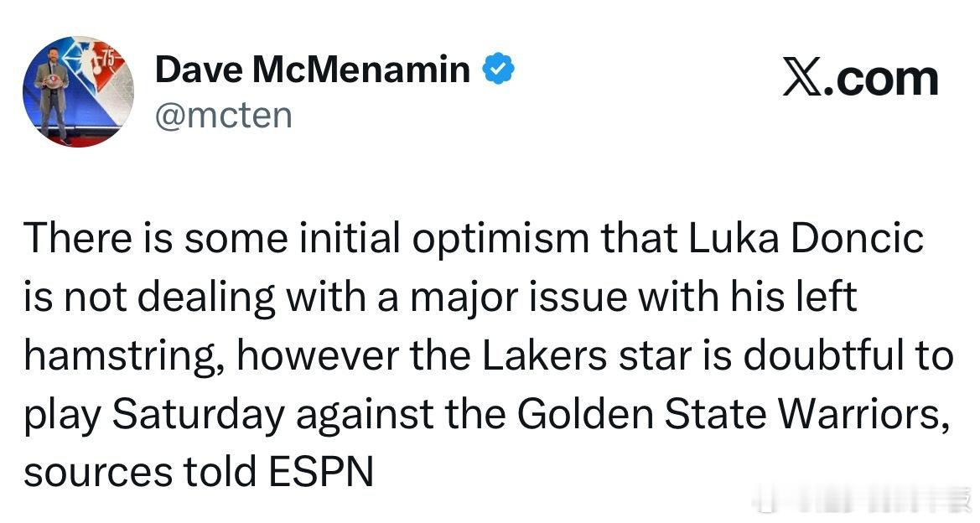Viewport: 980px width, 523px height.
Task: Select the name Luka Doncic in tweet
Action: tap(806, 239)
